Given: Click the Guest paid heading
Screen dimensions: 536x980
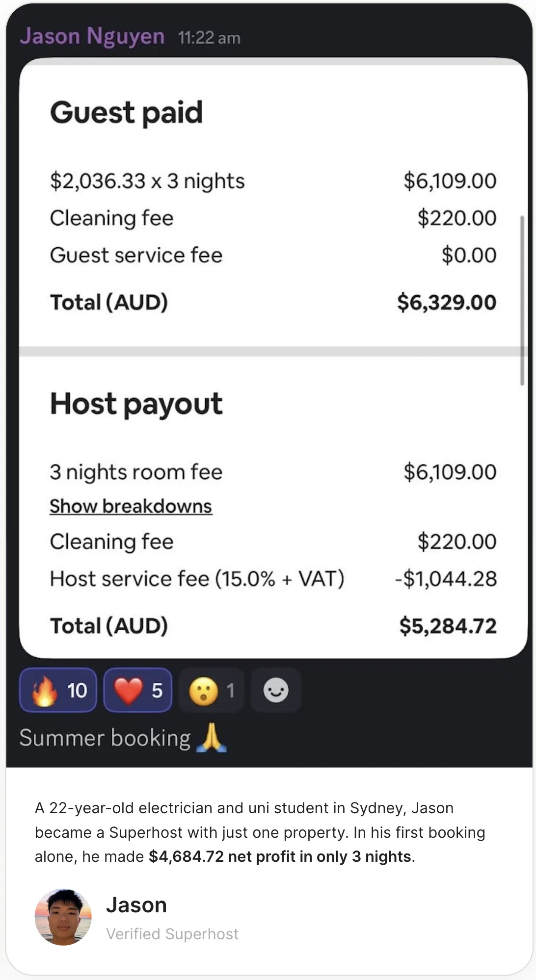Looking at the screenshot, I should pos(126,112).
